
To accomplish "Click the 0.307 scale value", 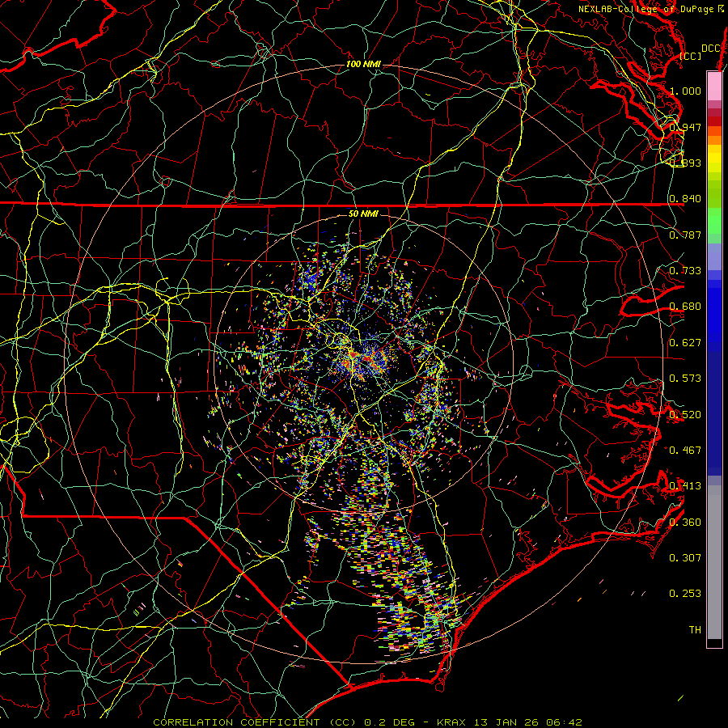I will coord(685,558).
